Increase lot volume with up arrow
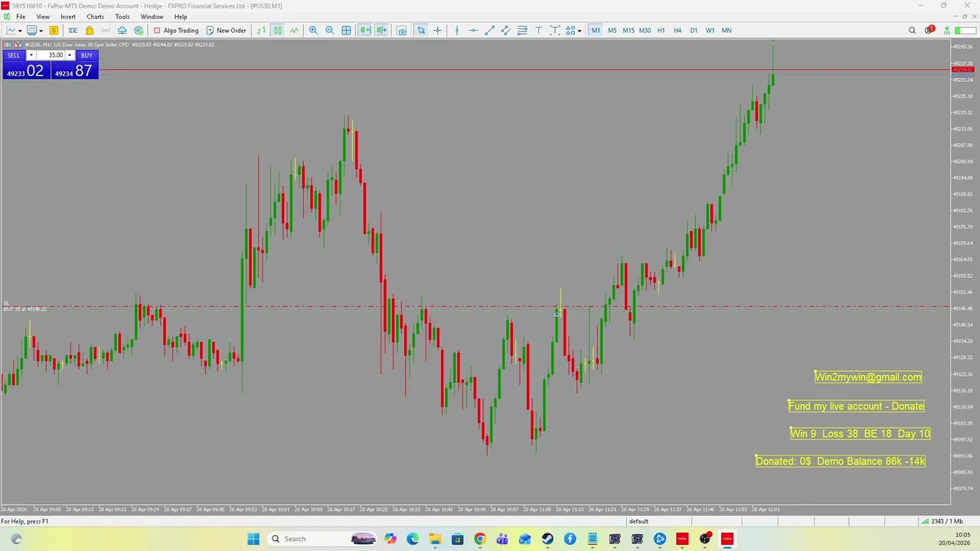This screenshot has width=980, height=551. pyautogui.click(x=70, y=55)
